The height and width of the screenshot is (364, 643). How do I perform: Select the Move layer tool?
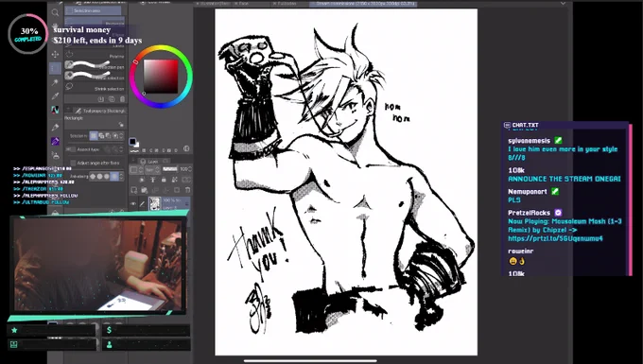tap(55, 54)
